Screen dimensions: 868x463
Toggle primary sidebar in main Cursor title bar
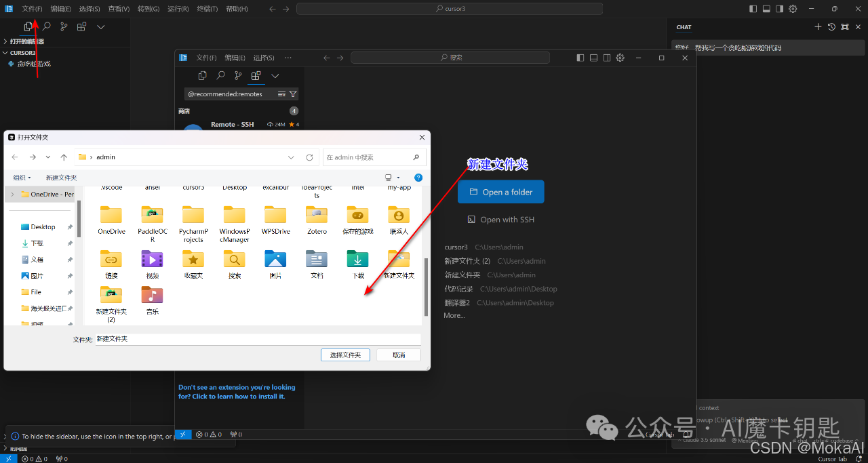(753, 9)
